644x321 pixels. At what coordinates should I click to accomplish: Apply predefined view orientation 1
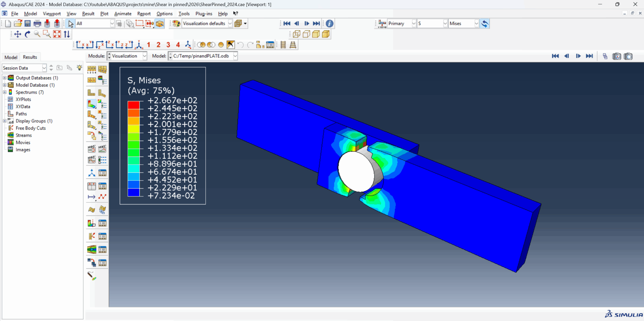coord(148,45)
